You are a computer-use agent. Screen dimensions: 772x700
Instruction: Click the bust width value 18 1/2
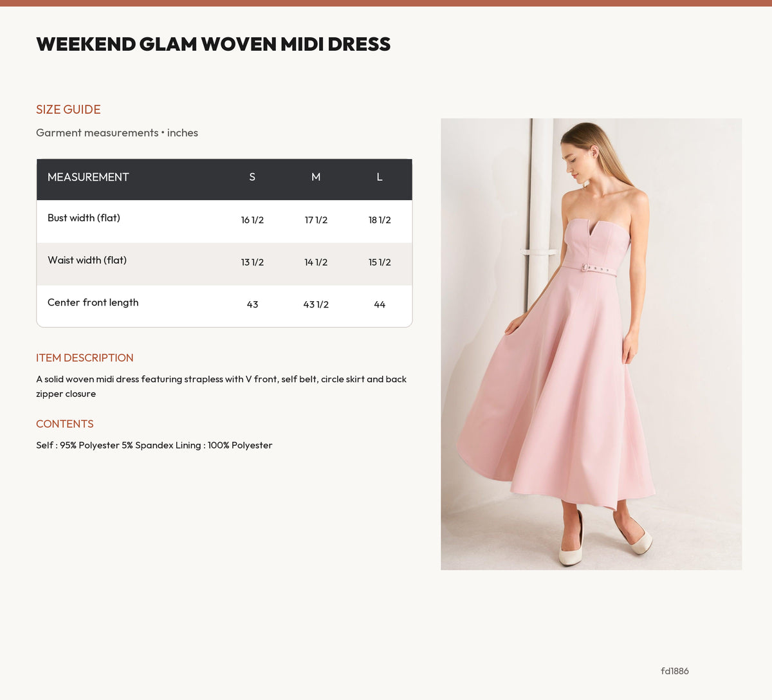(x=380, y=220)
